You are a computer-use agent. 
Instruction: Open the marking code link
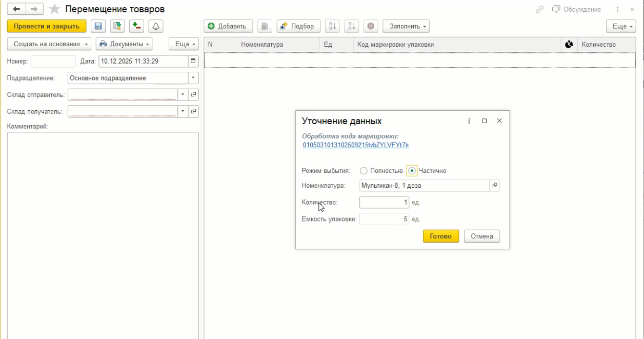[355, 145]
